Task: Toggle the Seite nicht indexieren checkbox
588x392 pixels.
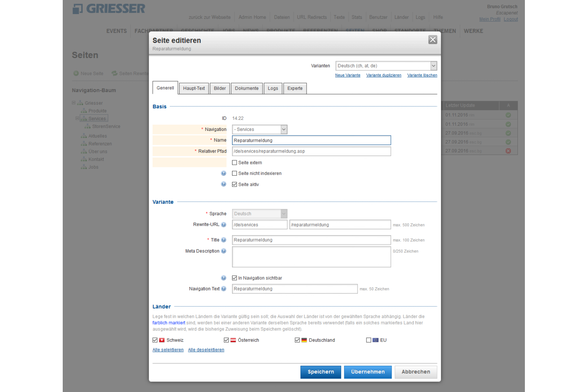Action: 234,173
